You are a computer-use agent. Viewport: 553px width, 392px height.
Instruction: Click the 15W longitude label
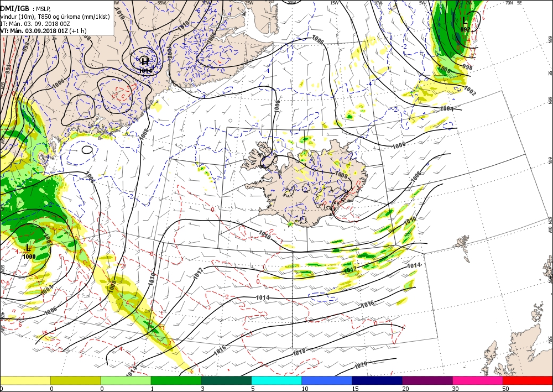335,3
